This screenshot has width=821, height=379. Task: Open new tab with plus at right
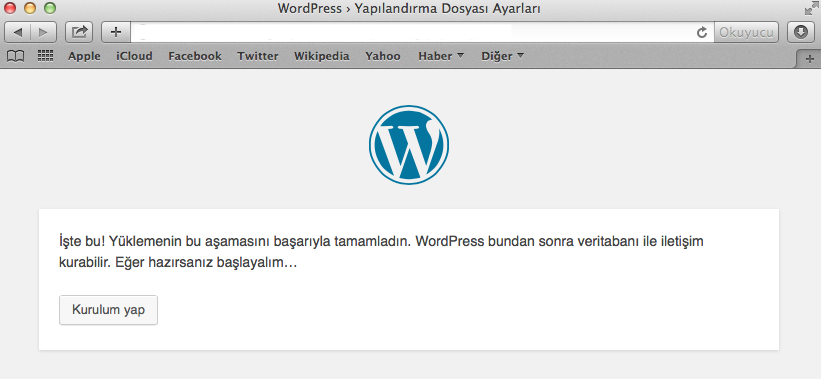[x=809, y=58]
